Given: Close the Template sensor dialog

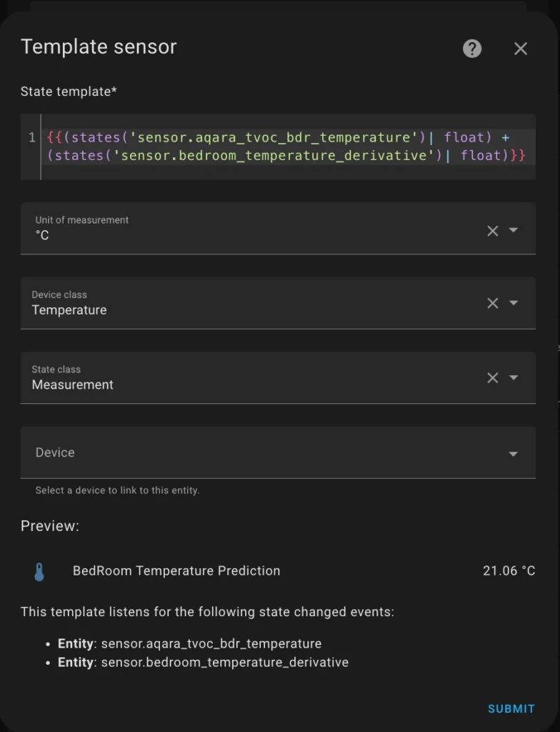Looking at the screenshot, I should click(521, 49).
